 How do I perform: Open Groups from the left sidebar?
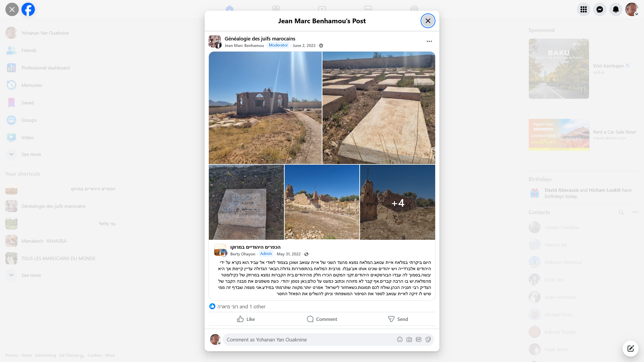[29, 120]
